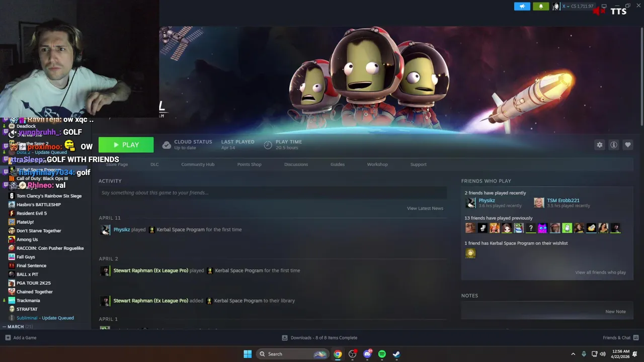Image resolution: width=644 pixels, height=362 pixels.
Task: Open TSM Erobb221 friend profile
Action: tap(563, 200)
